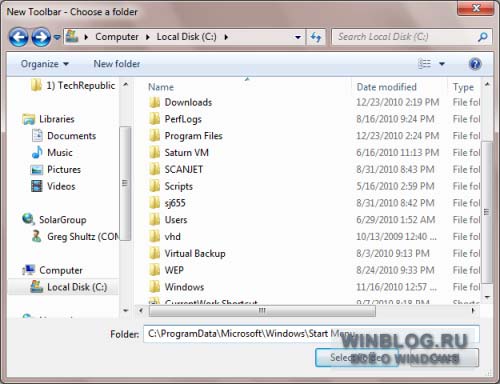
Task: Select the Downloads folder icon
Action: pyautogui.click(x=155, y=102)
